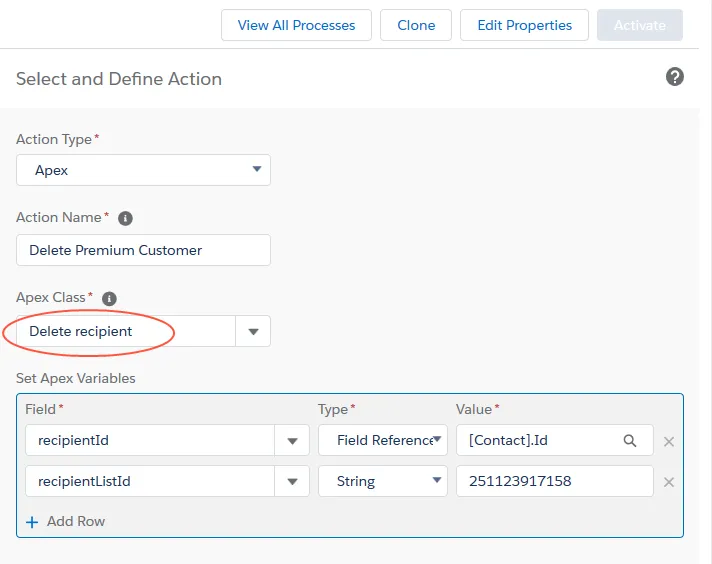
Task: Open Edit Properties
Action: [x=524, y=25]
